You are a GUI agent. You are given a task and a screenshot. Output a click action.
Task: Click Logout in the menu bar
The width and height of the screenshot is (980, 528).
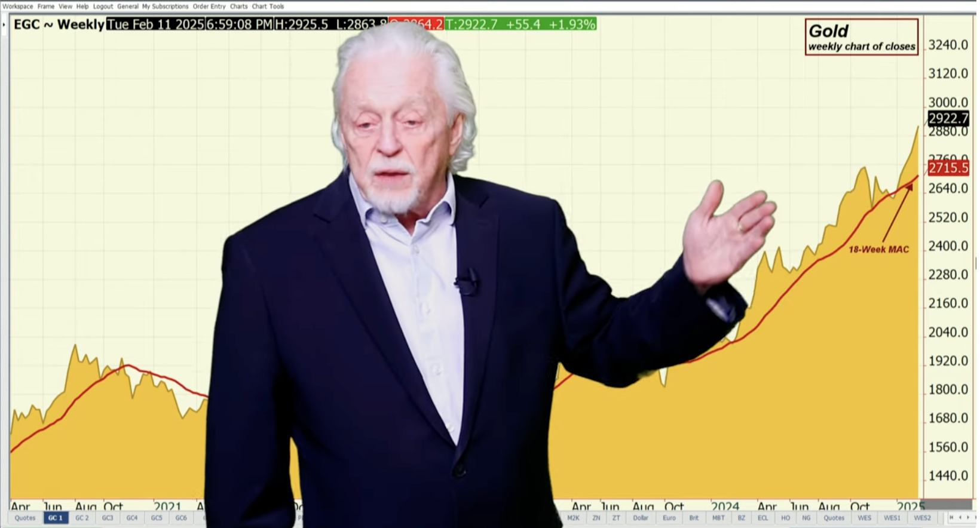(x=103, y=7)
